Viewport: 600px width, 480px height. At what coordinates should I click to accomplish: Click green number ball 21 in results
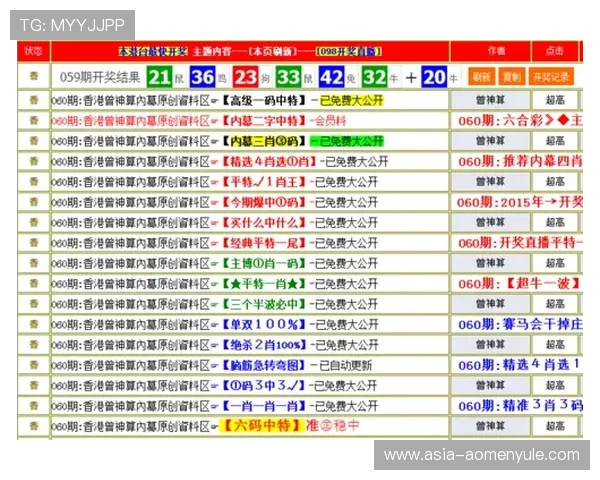point(159,77)
